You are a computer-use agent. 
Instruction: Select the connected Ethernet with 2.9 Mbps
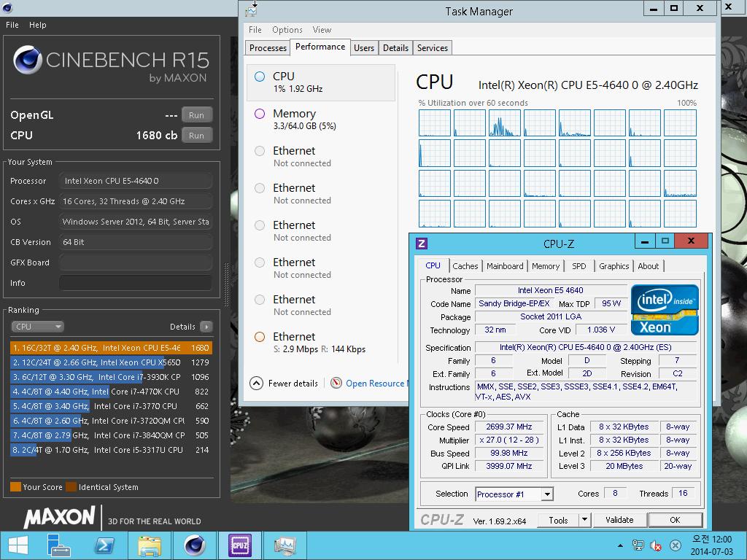(x=321, y=343)
